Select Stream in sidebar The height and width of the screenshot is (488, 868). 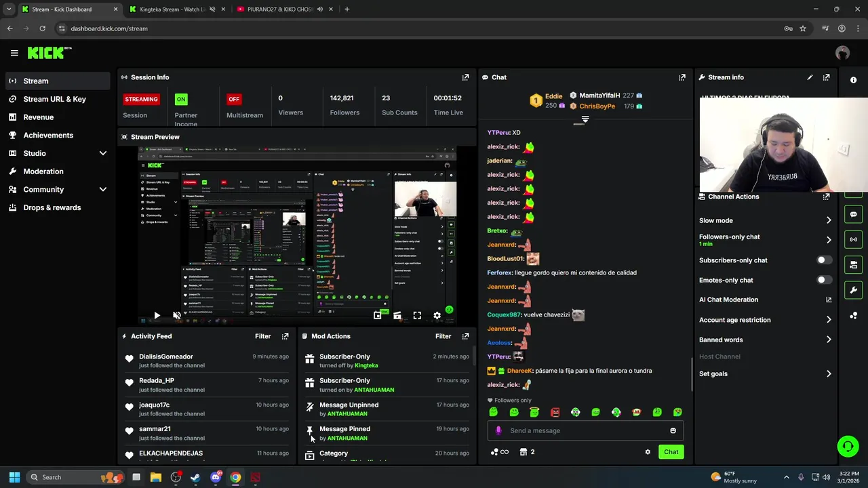(x=58, y=81)
